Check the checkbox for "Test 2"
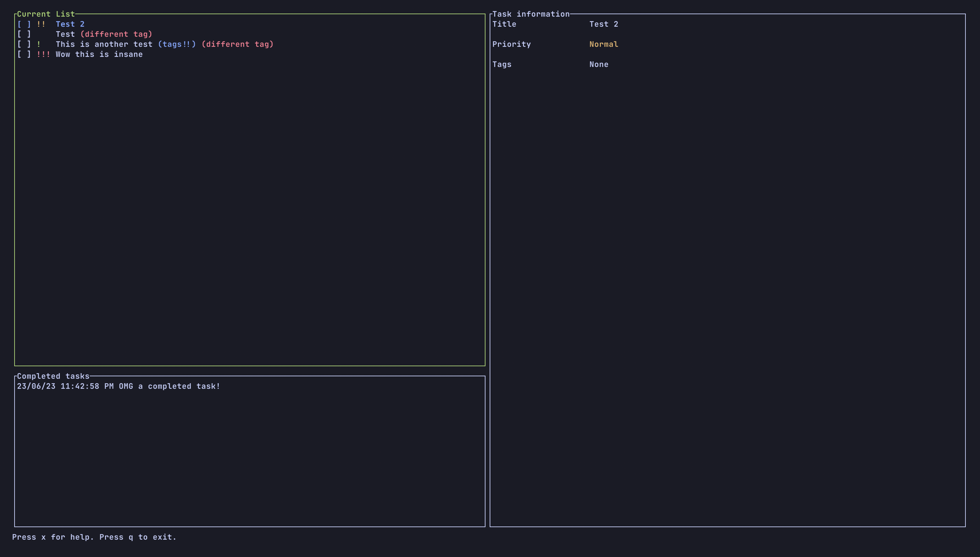 coord(24,24)
